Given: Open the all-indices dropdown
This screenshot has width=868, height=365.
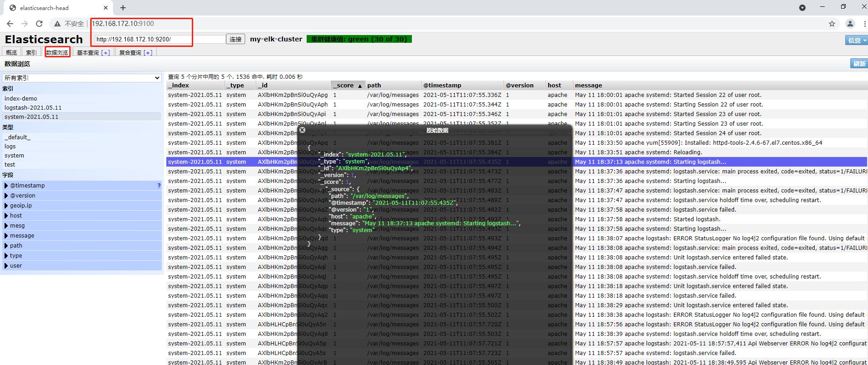Looking at the screenshot, I should [x=82, y=78].
